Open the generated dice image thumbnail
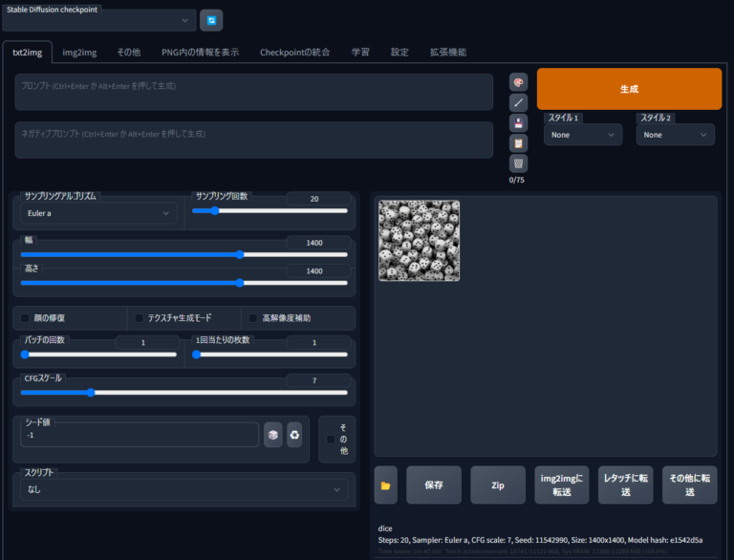734x560 pixels. click(419, 241)
